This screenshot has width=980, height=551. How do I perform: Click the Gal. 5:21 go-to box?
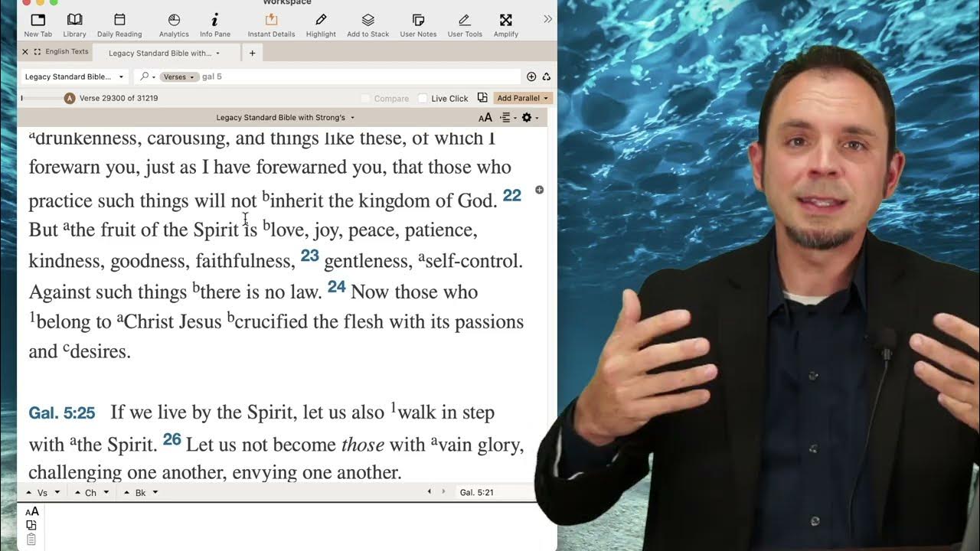click(x=495, y=493)
